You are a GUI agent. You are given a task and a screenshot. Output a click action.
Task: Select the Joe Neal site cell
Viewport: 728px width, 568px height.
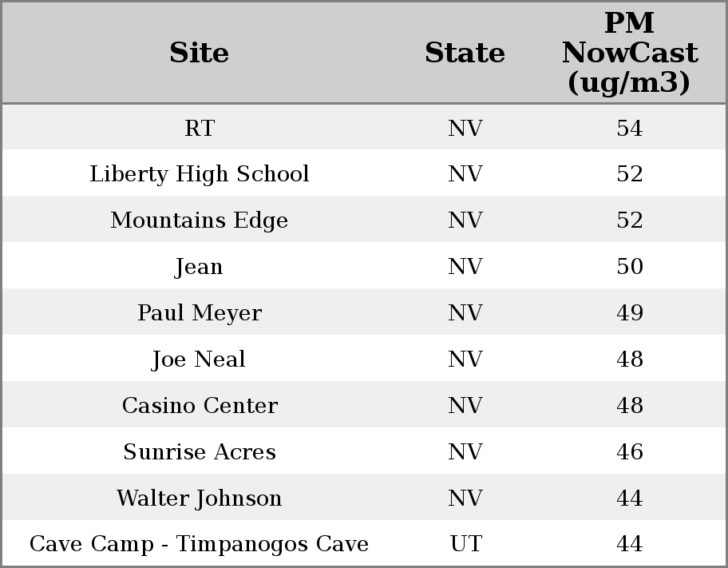(199, 359)
